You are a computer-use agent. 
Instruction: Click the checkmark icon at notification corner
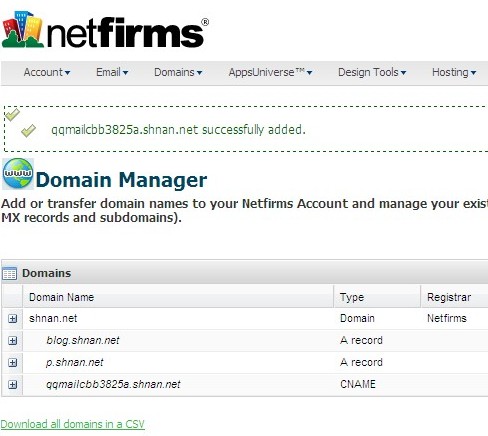coord(12,114)
